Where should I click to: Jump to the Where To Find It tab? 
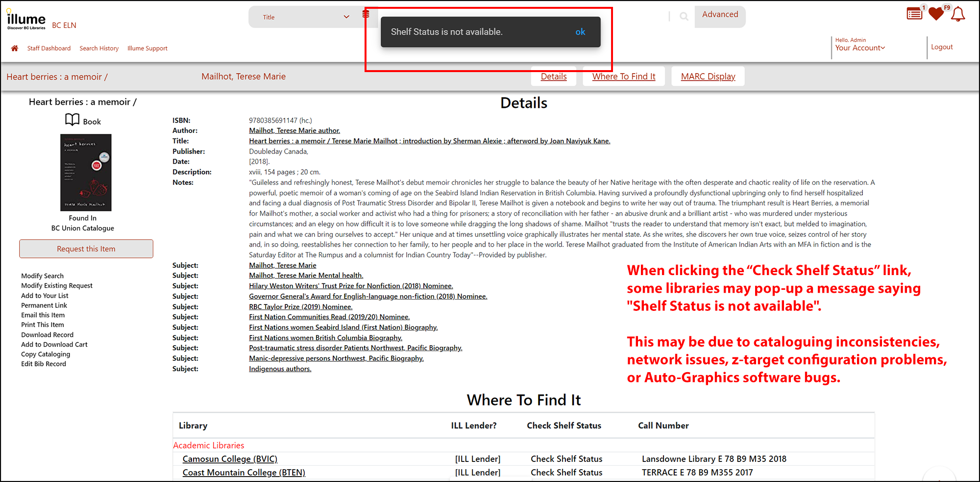pos(623,76)
